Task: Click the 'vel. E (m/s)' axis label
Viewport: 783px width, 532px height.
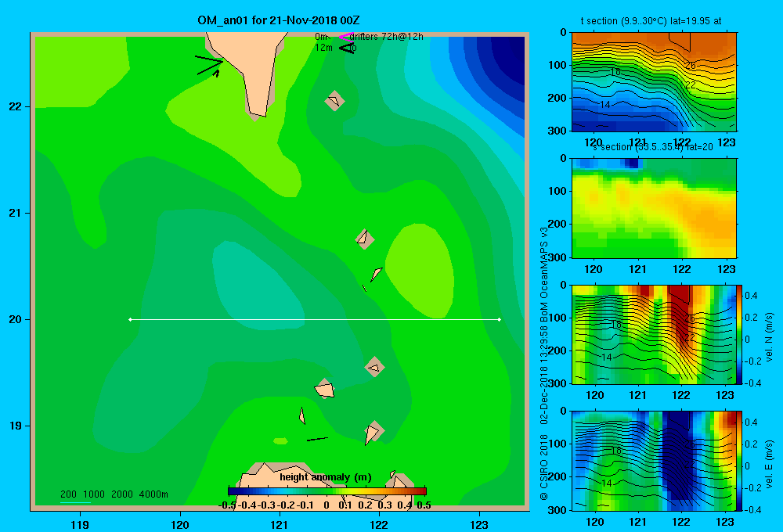Action: click(x=769, y=464)
